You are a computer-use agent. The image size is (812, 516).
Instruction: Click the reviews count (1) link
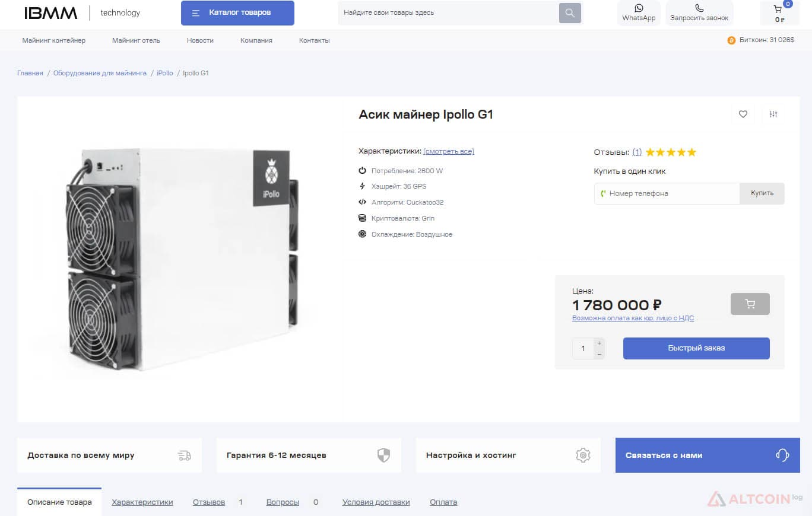[637, 152]
